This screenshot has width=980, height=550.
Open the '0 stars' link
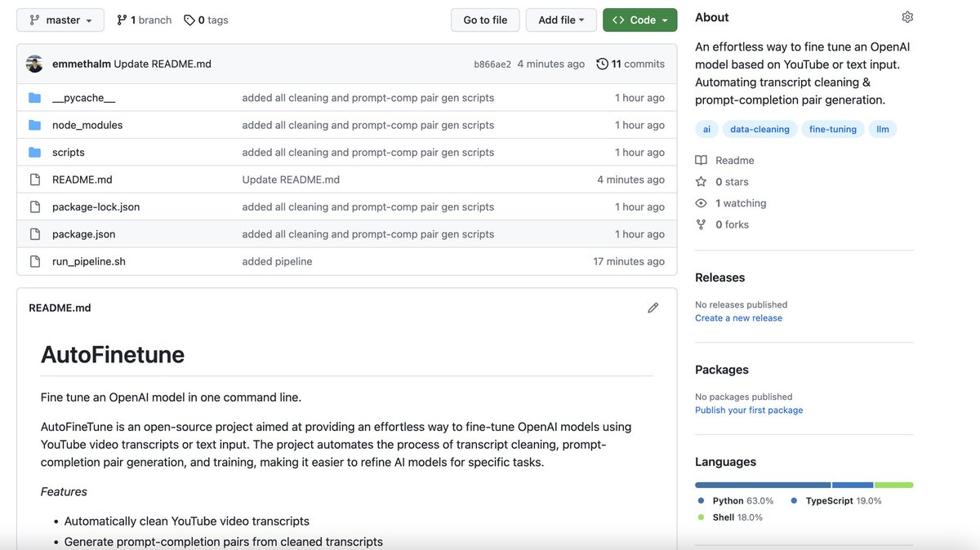point(732,182)
